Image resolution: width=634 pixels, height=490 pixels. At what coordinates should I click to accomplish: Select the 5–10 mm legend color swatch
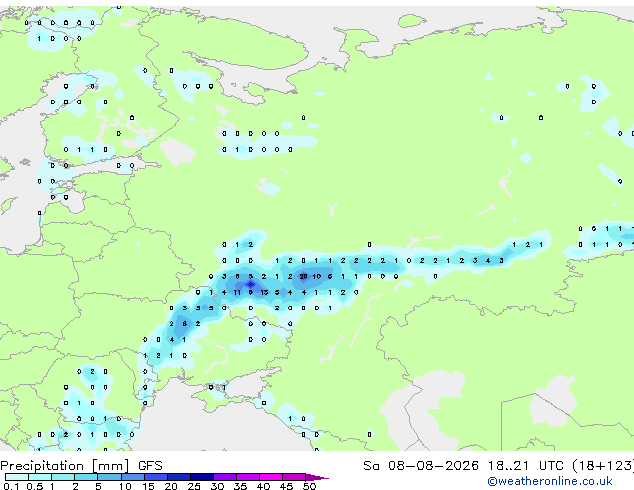point(109,477)
